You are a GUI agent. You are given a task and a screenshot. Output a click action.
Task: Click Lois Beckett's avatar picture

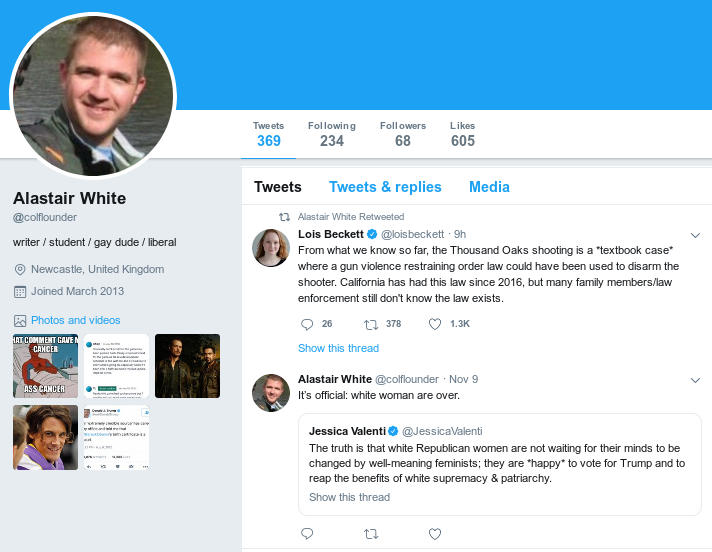click(x=271, y=248)
